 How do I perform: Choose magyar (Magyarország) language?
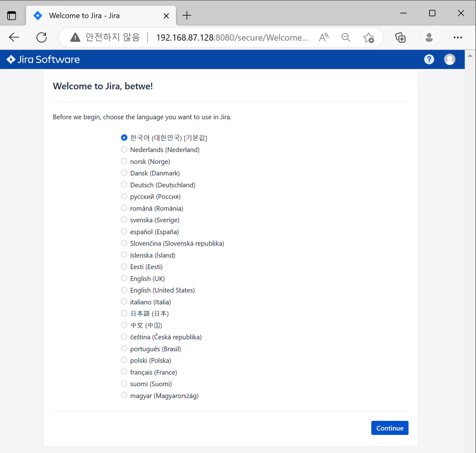click(x=124, y=395)
